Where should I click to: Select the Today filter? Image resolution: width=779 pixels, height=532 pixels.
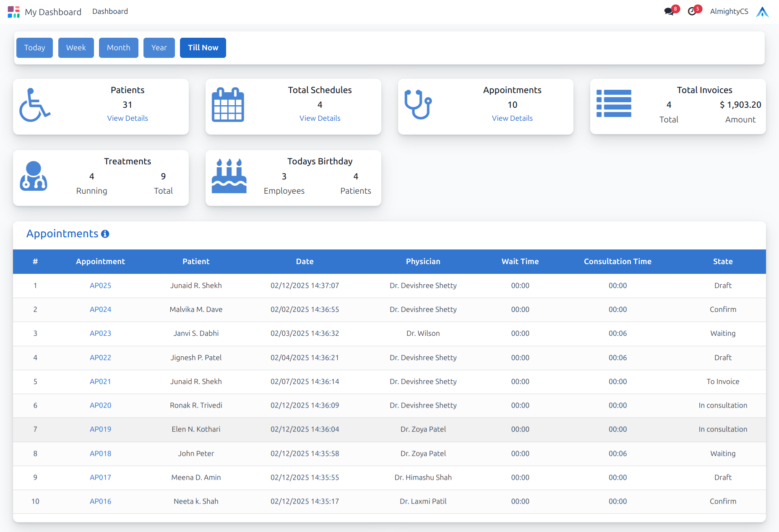coord(34,48)
